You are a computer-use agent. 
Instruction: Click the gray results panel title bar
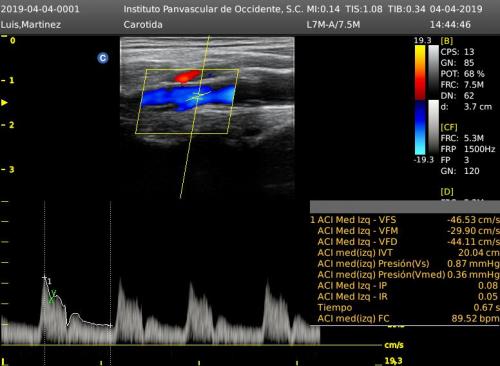click(405, 207)
